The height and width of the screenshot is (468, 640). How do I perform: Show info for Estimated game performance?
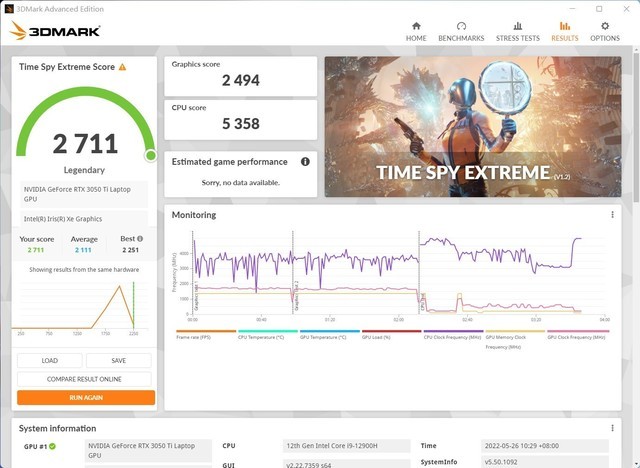[x=305, y=161]
